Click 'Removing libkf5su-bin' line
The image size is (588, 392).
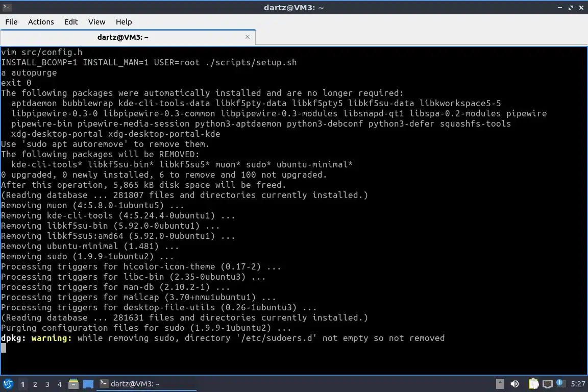click(x=110, y=226)
